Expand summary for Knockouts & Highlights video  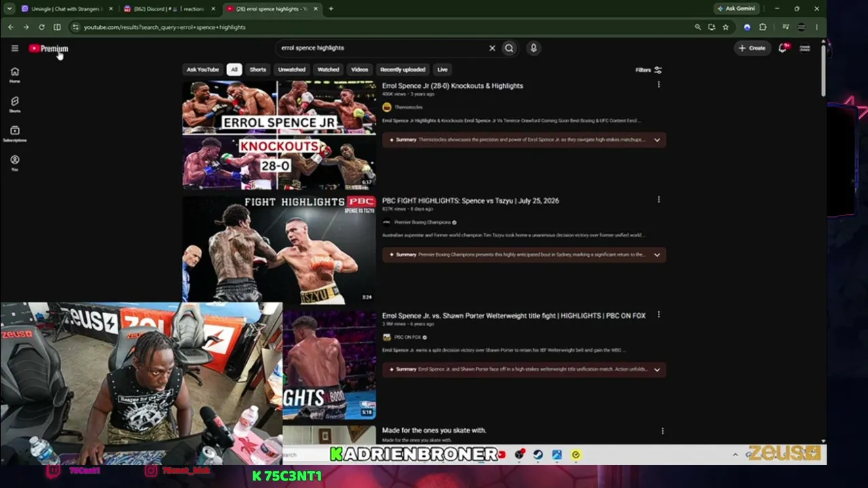656,140
